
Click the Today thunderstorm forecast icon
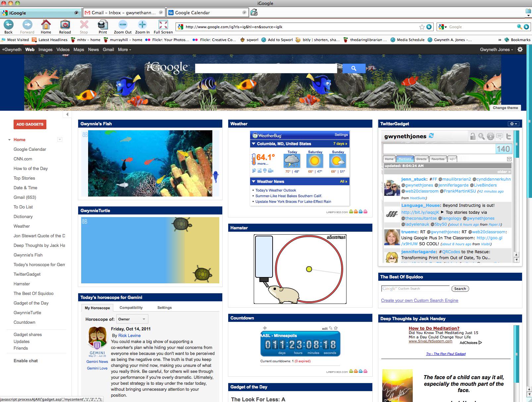click(292, 161)
